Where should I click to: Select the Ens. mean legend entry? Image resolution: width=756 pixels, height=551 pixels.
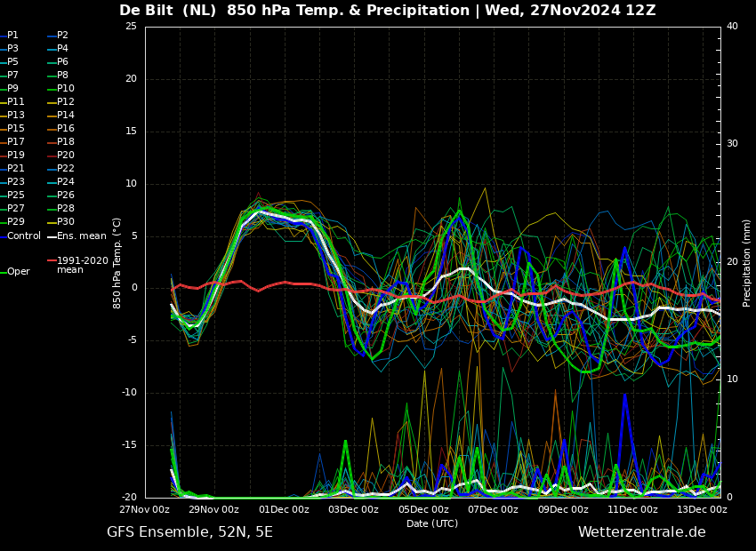(x=76, y=236)
